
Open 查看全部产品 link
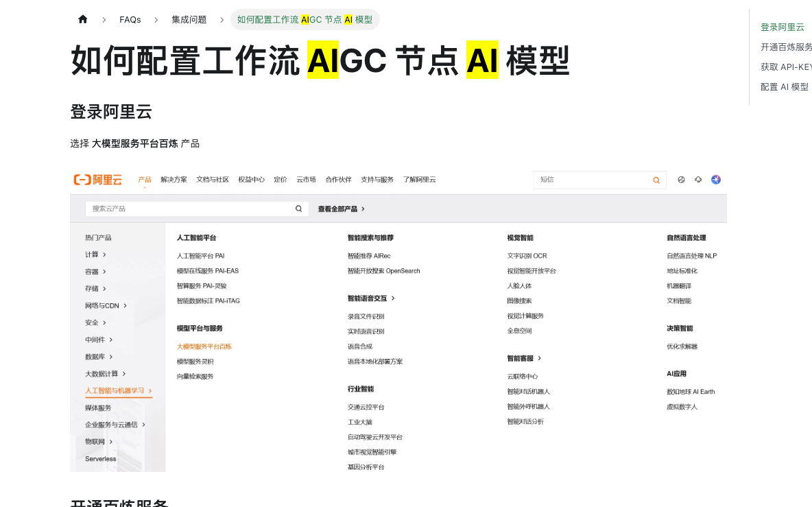coord(342,209)
